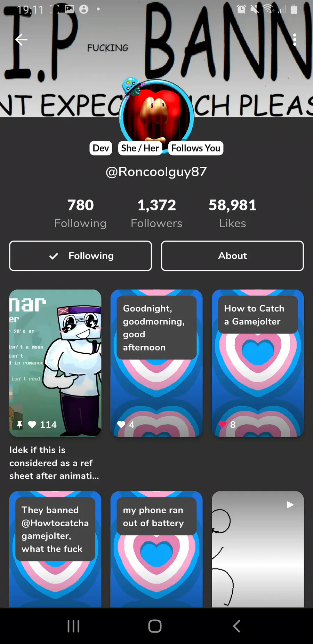Open the three-dot more options menu
313x644 pixels.
point(295,40)
